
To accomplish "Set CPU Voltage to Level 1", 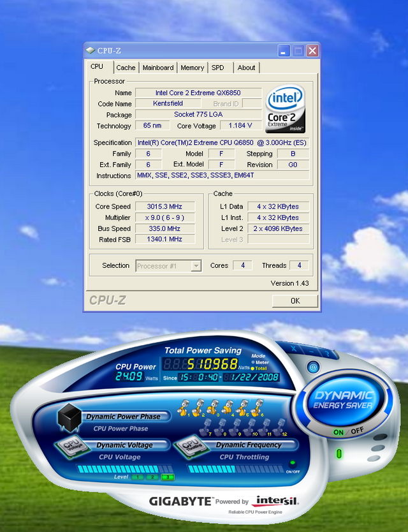I will 137,477.
